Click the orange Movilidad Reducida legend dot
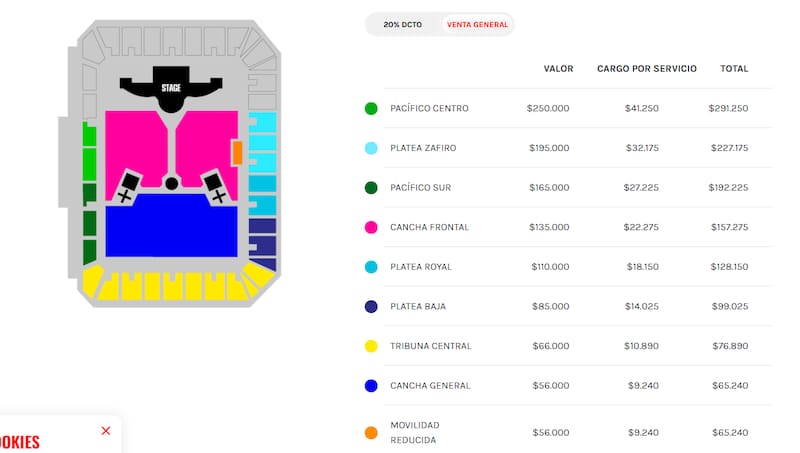The image size is (800, 453). click(x=371, y=433)
